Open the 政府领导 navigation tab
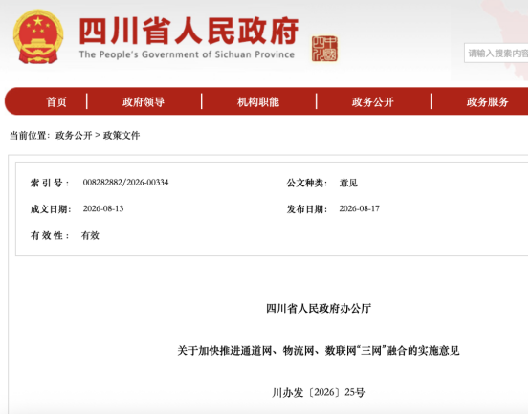Viewport: 532px width, 414px height. coord(144,101)
